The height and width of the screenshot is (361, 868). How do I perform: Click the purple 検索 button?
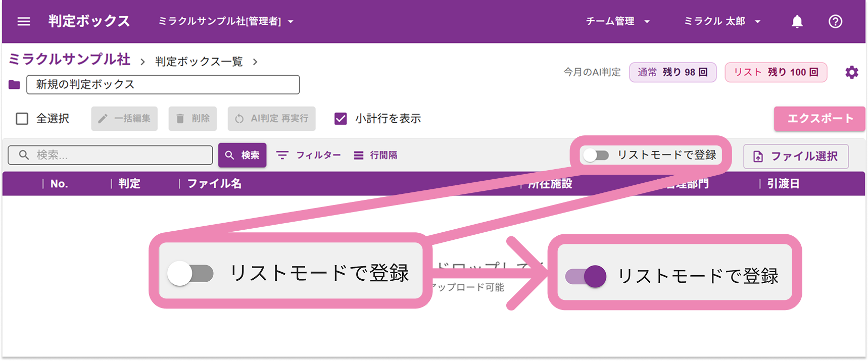pyautogui.click(x=242, y=155)
